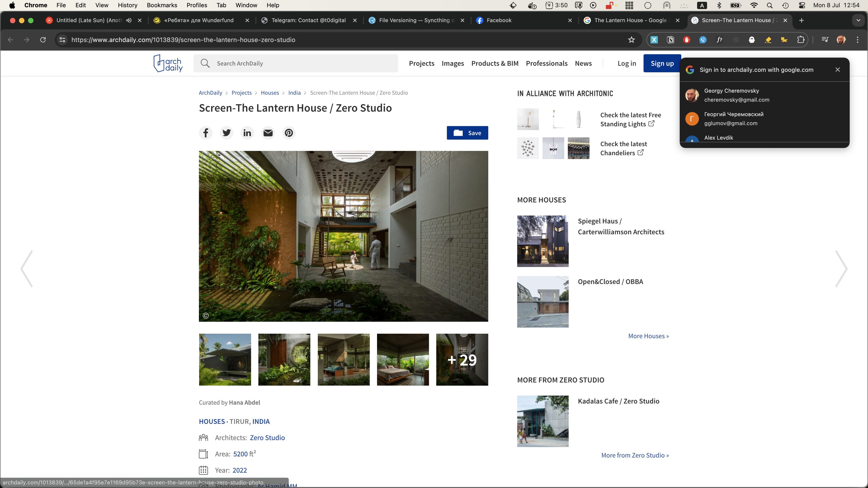
Task: Open the Bookmarks menu
Action: coord(162,5)
